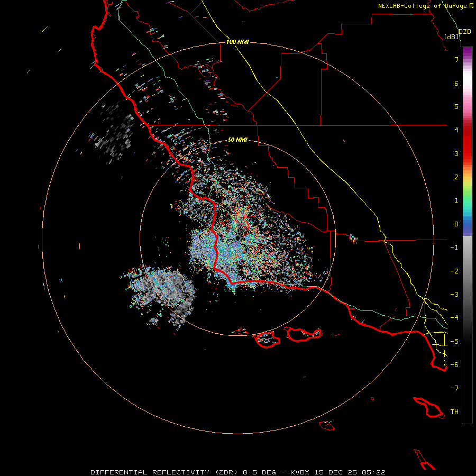Click the 7 value on color scale
Viewport: 476px width, 476px height.
coord(456,59)
